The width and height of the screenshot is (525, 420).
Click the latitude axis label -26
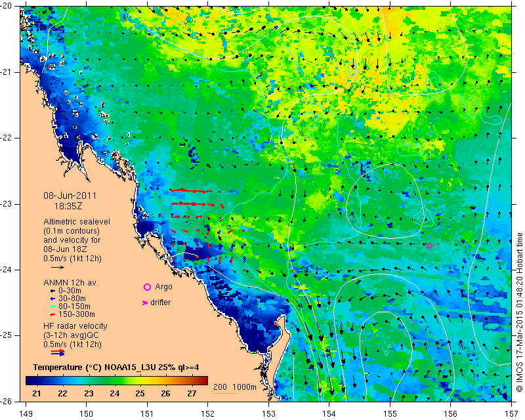[6, 401]
